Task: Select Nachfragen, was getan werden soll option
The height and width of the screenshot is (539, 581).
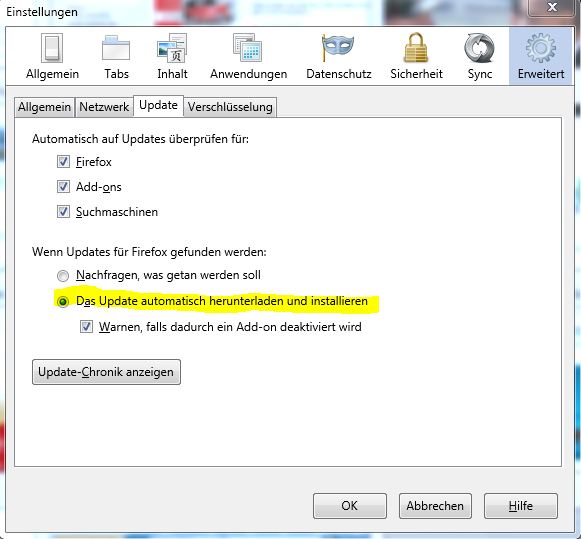Action: pos(63,276)
